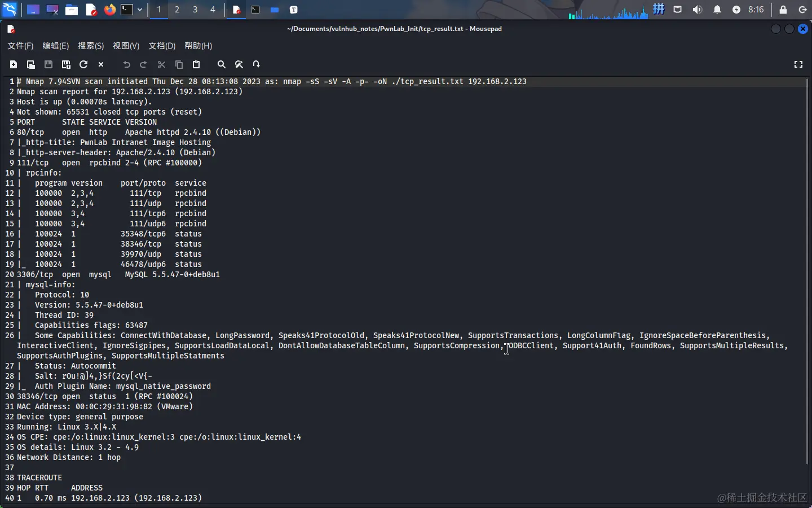This screenshot has width=812, height=508.
Task: Paste from clipboard with the toolbar icon
Action: 196,64
